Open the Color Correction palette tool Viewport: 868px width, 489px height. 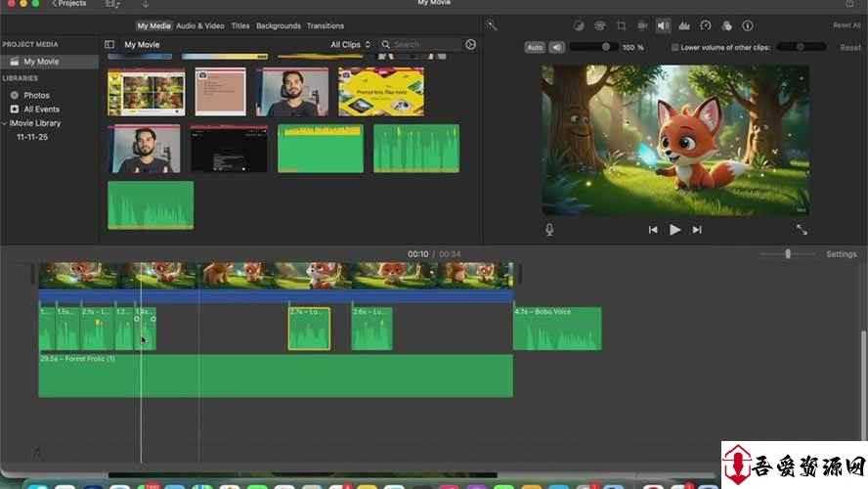[x=599, y=25]
